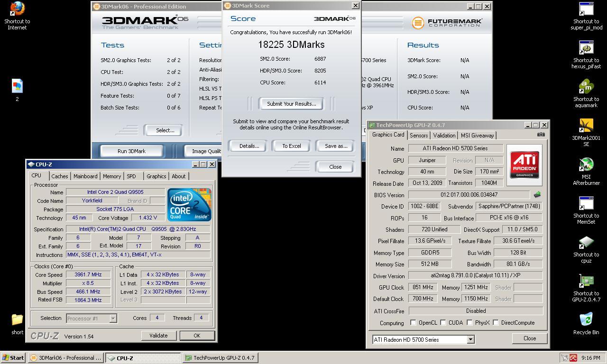This screenshot has height=364, width=607.
Task: Click the Intel Core 2 Quad logo
Action: pos(189,204)
